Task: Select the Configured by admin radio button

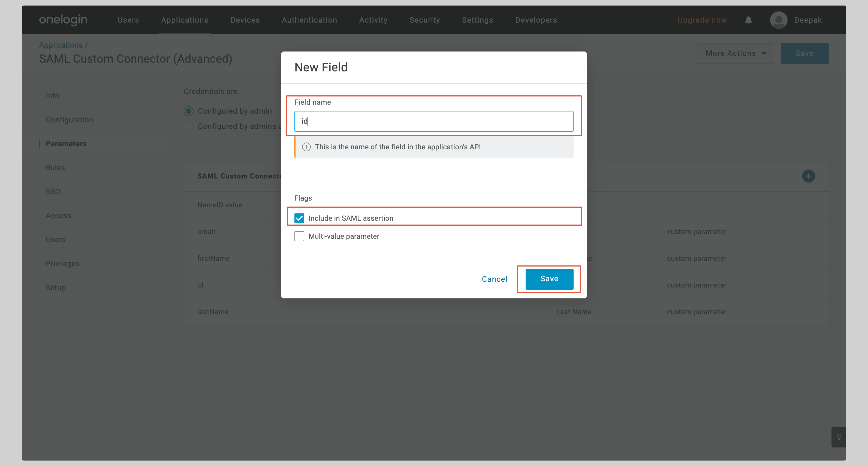Action: point(188,111)
